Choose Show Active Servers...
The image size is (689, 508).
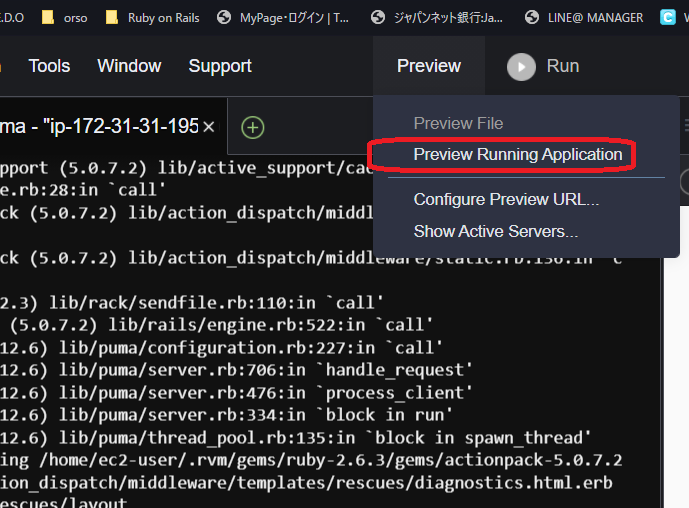[x=496, y=231]
